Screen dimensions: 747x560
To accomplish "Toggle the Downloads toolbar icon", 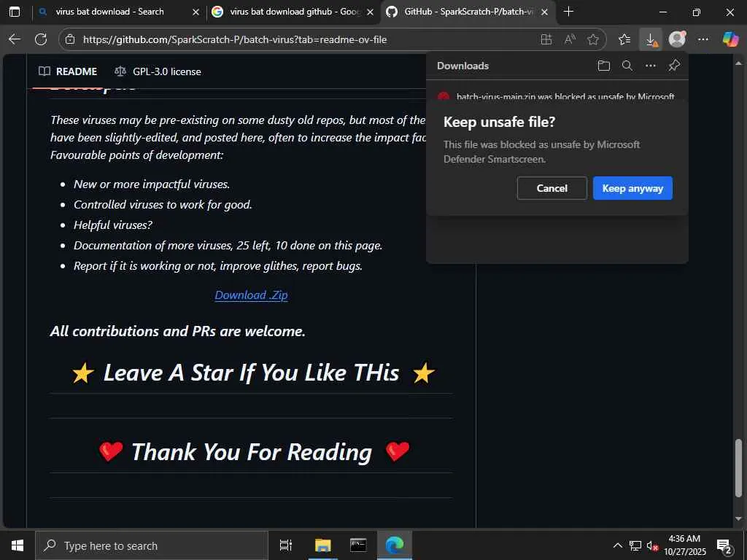I will (651, 39).
